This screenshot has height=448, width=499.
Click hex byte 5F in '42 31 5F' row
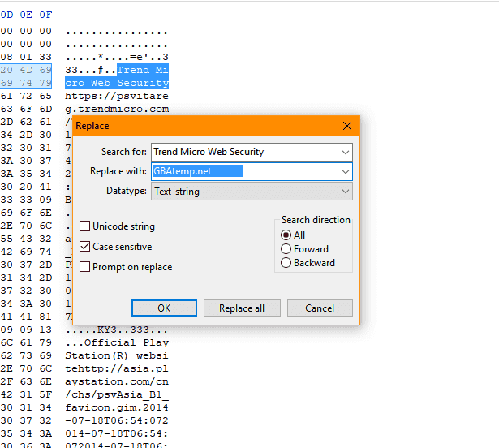click(45, 394)
